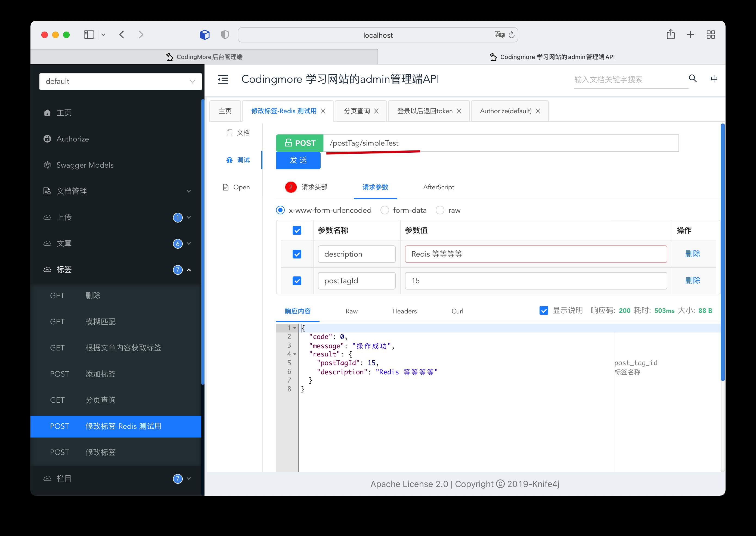
Task: Click the Safari reload page icon
Action: pos(512,35)
